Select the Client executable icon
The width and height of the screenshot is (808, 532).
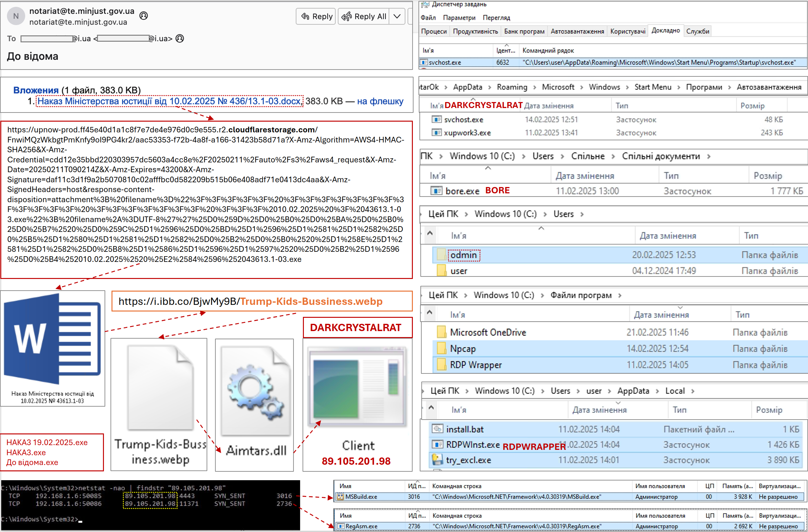pyautogui.click(x=357, y=387)
